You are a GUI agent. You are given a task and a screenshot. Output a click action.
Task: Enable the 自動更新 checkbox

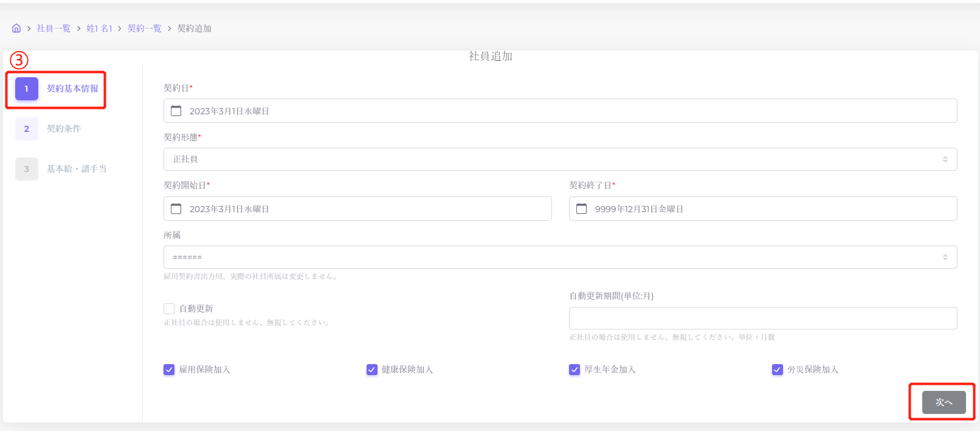click(169, 309)
